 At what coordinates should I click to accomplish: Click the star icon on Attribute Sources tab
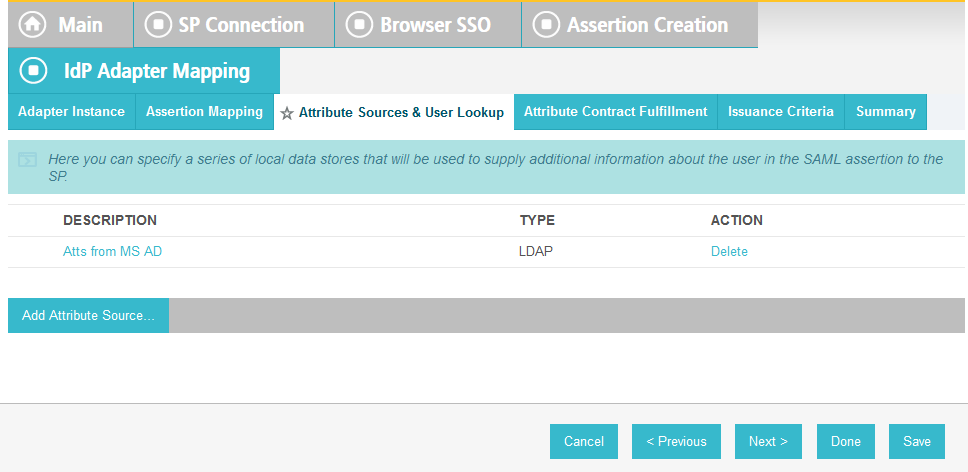pos(286,114)
